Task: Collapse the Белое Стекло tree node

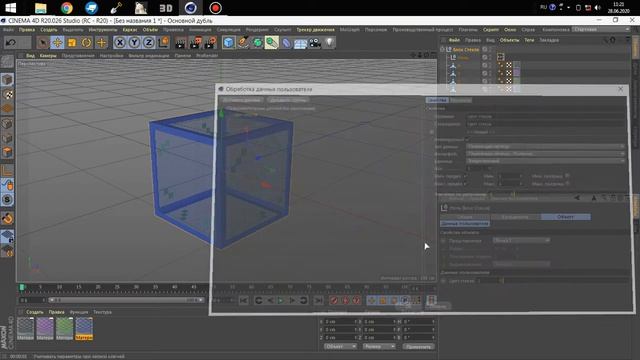Action: 442,49
